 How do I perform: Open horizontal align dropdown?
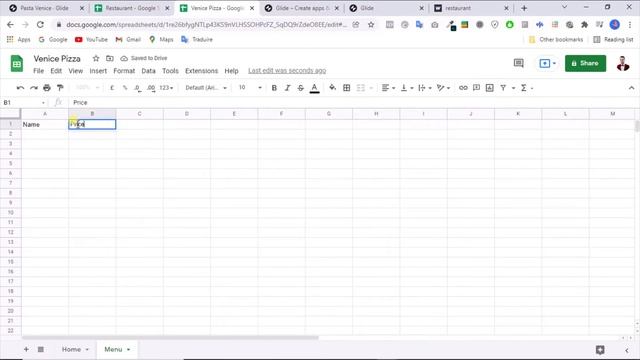[388, 88]
